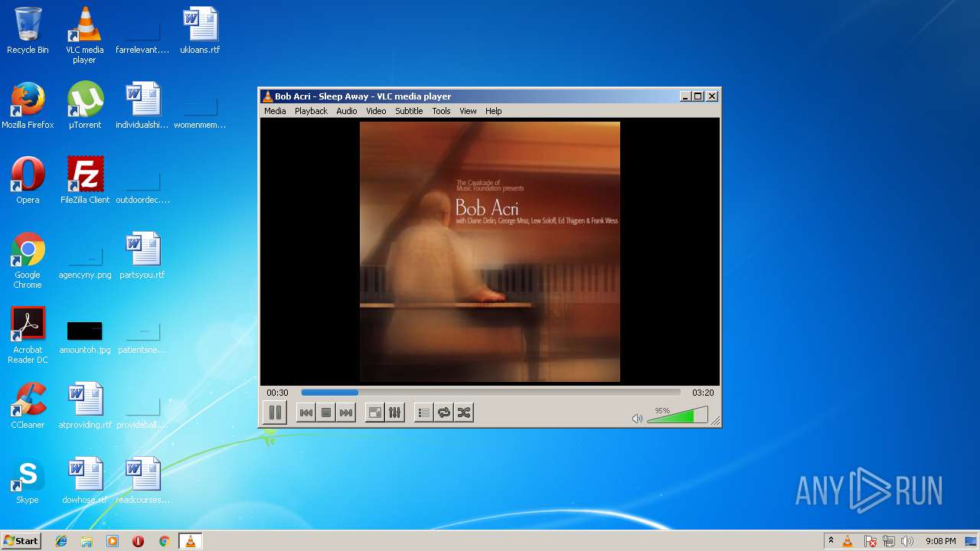Viewport: 980px width, 551px height.
Task: Pause playback in VLC
Action: (275, 412)
